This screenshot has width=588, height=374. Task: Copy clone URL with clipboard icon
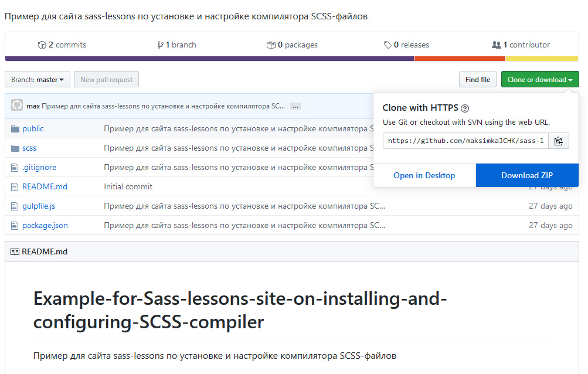[559, 141]
